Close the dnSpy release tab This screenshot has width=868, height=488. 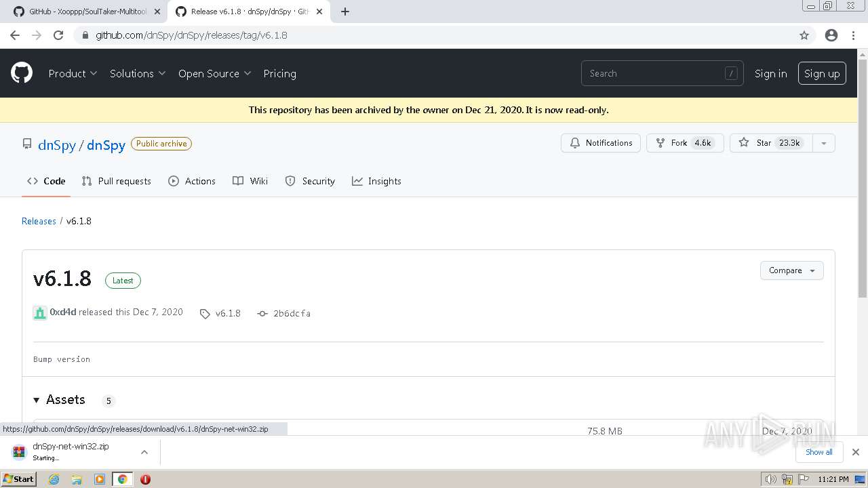pyautogui.click(x=319, y=12)
